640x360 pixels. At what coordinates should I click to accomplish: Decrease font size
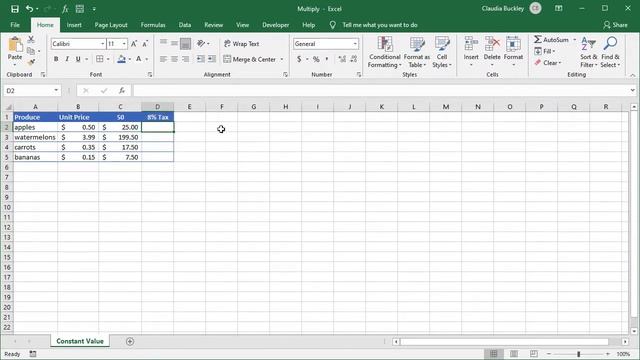145,44
